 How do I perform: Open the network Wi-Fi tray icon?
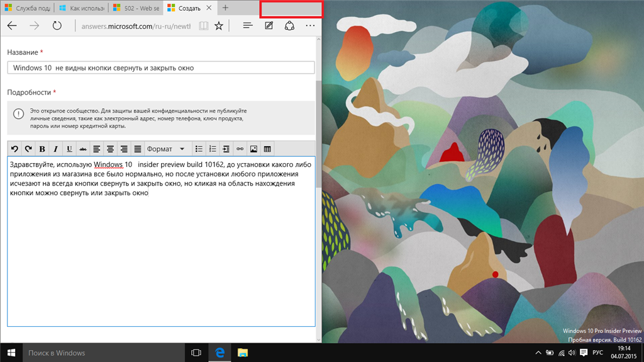click(x=562, y=353)
